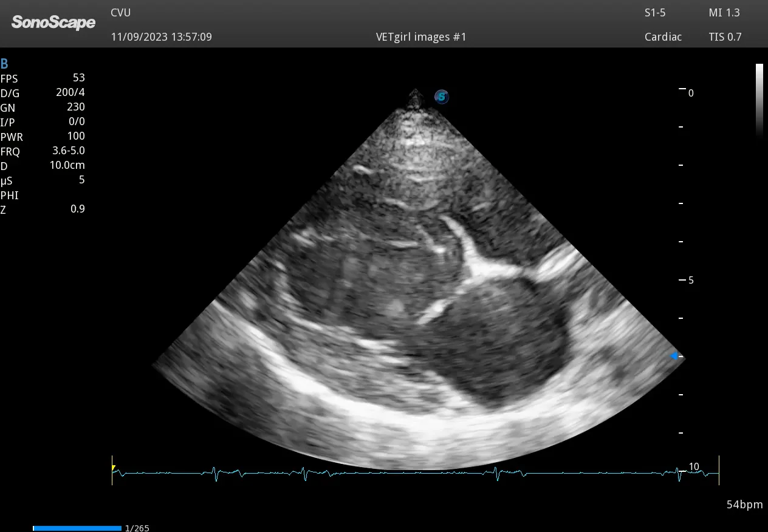Click the frame counter 1/265
Viewport: 768px width, 532px height.
point(137,528)
